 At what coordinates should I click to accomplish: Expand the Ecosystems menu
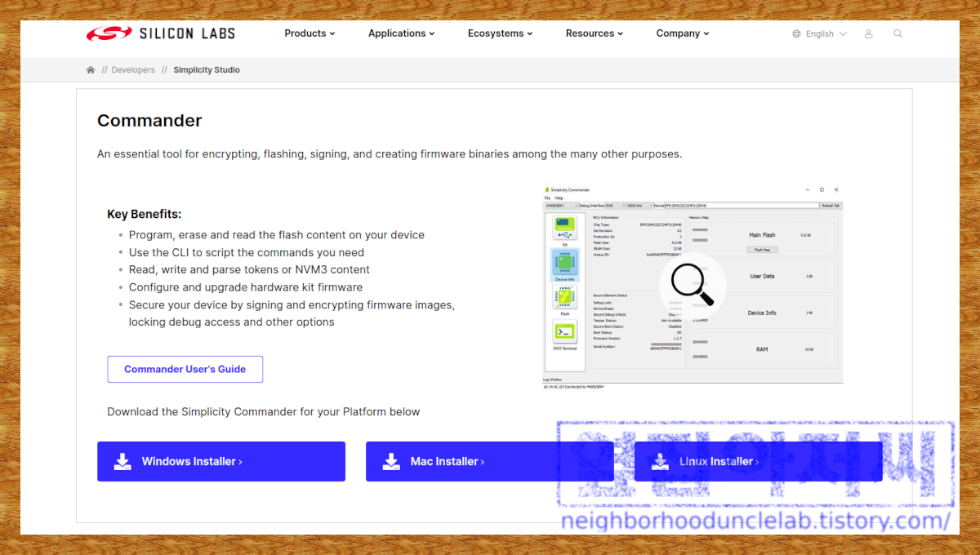(500, 33)
